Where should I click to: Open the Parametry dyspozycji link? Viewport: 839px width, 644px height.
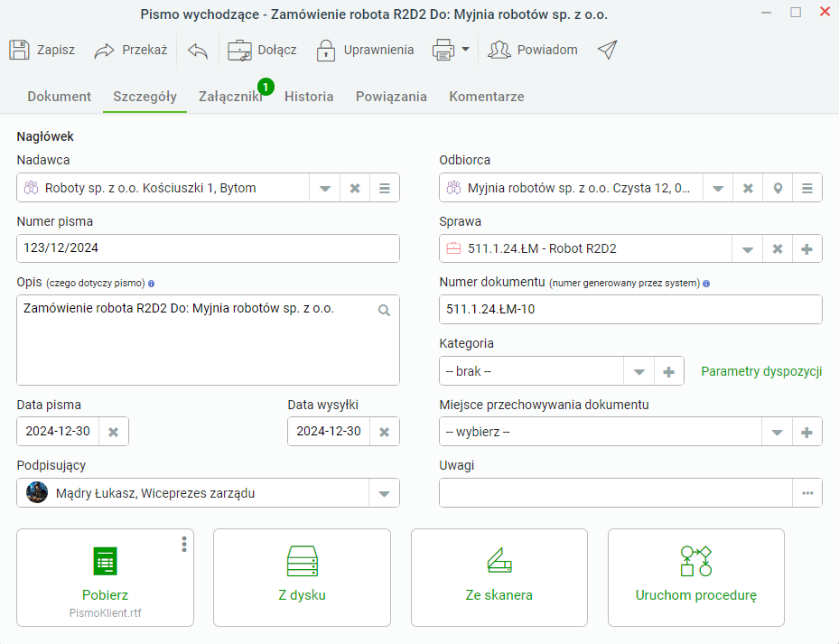tap(761, 371)
